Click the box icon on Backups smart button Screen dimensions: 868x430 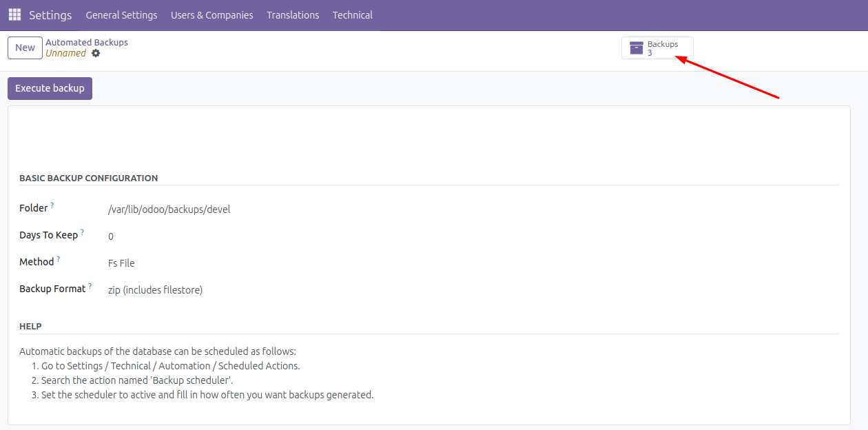tap(637, 48)
